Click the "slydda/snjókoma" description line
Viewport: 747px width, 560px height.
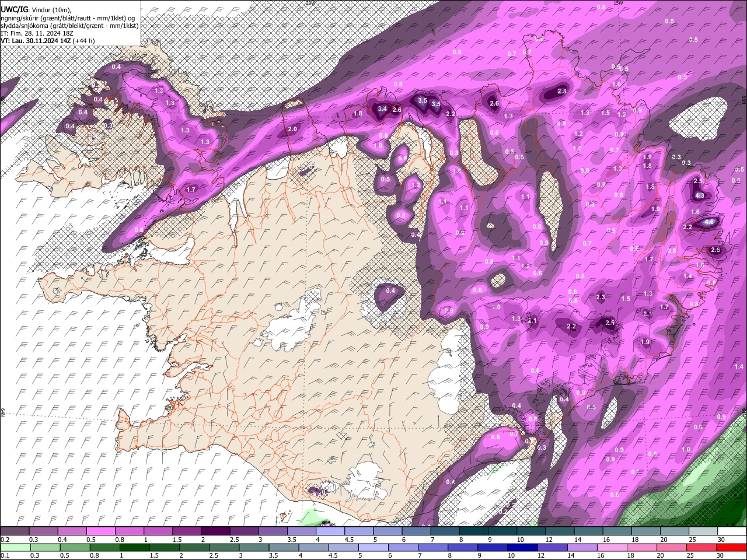coord(69,25)
